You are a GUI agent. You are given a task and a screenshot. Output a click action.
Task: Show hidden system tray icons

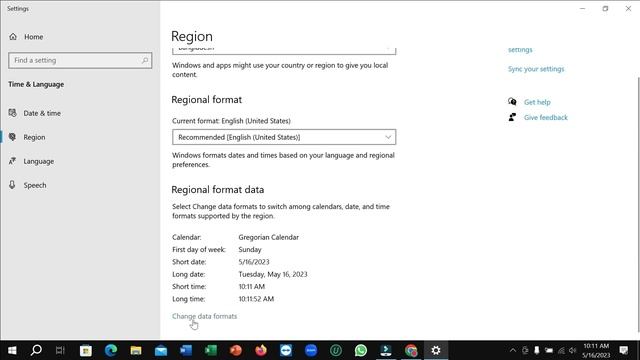(x=513, y=350)
